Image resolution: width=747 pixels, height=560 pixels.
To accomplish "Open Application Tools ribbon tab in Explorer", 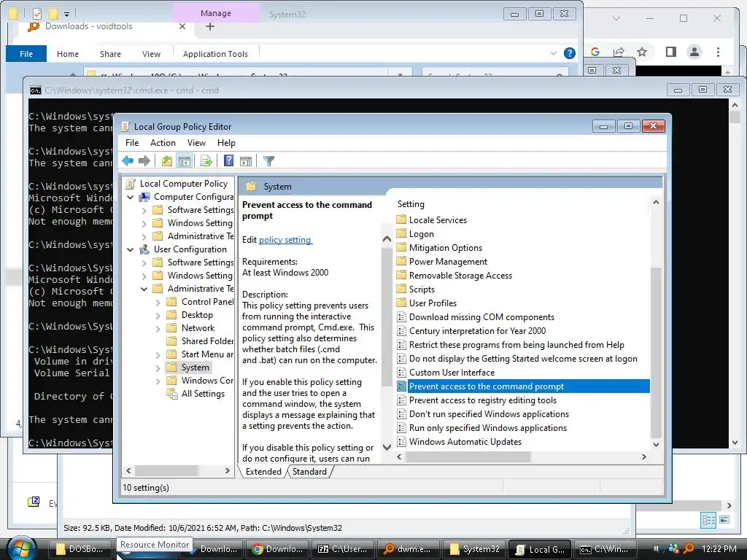I will (x=215, y=54).
